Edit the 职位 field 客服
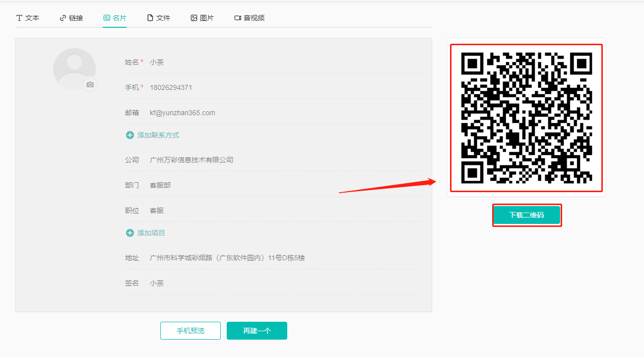The width and height of the screenshot is (644, 359). pos(285,211)
